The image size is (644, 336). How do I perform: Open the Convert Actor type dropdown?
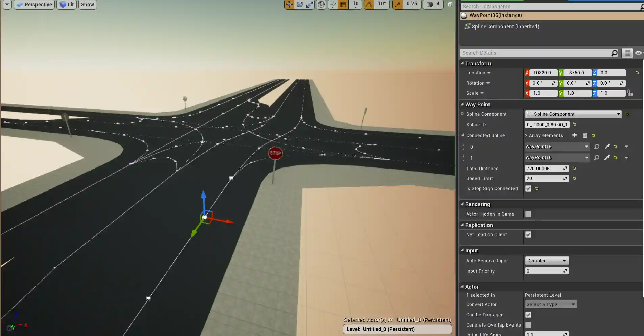[x=551, y=304]
